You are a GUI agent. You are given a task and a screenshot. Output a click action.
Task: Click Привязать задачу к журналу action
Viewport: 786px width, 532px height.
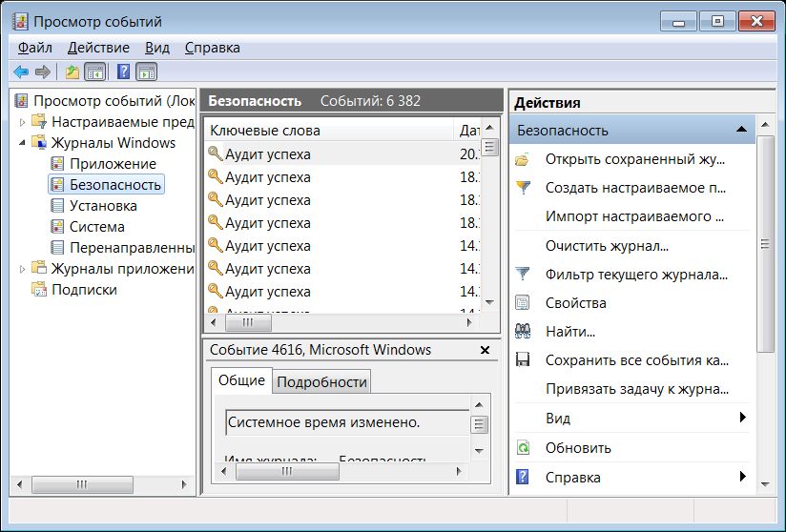636,389
